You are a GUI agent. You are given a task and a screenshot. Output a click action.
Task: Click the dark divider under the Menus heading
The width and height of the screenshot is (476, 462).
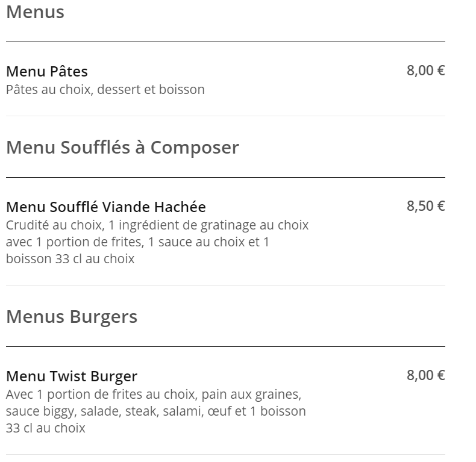[x=225, y=42]
